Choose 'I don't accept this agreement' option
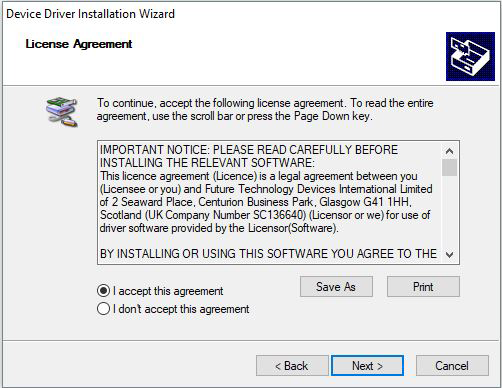Viewport: 502px width, 388px height. point(103,309)
